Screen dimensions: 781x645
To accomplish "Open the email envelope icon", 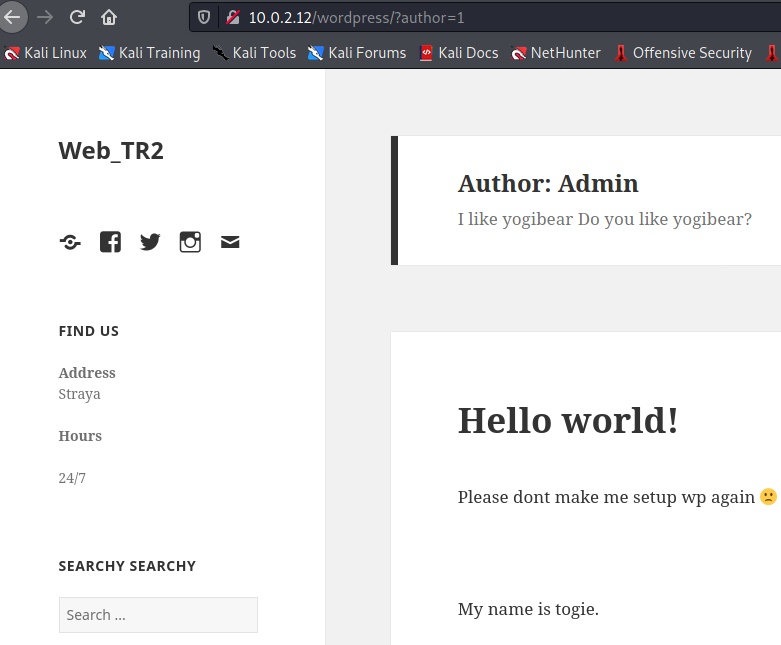I will (230, 242).
